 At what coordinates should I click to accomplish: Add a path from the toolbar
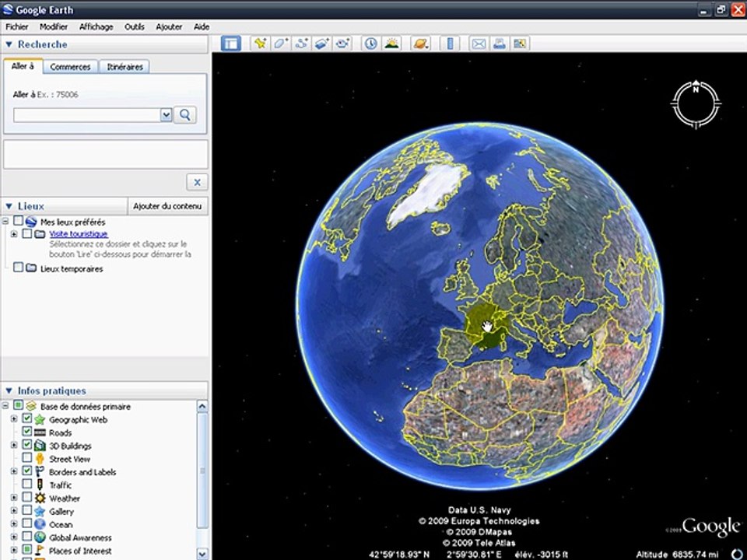(301, 44)
